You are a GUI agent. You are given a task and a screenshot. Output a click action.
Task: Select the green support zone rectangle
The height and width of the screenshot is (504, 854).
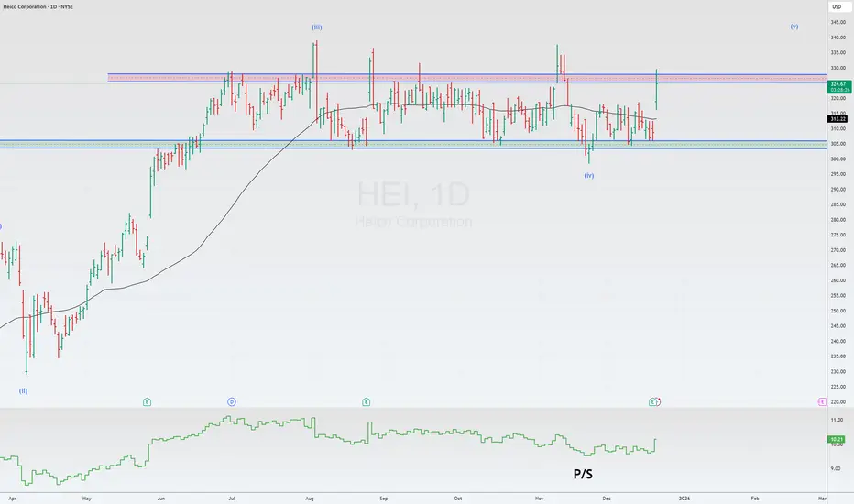point(413,145)
